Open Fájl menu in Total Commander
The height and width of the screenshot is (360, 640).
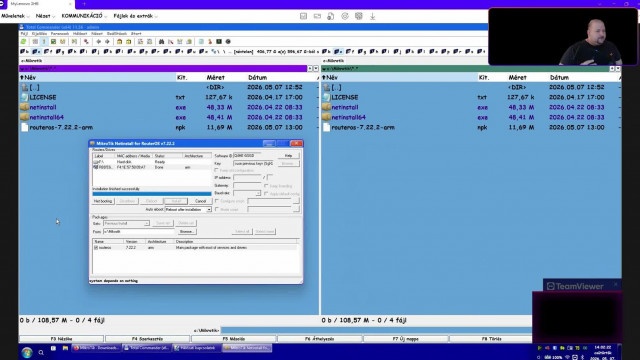tap(24, 33)
